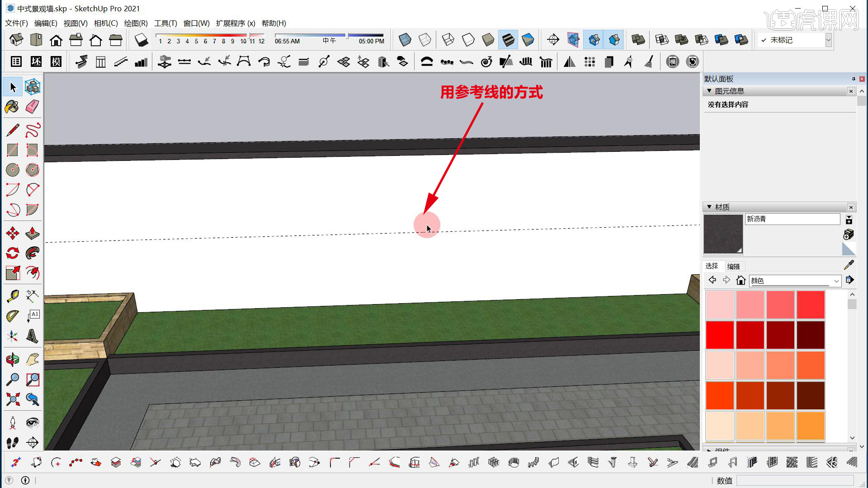Click the Make Component tool icon
This screenshot has width=868, height=488.
(x=33, y=87)
